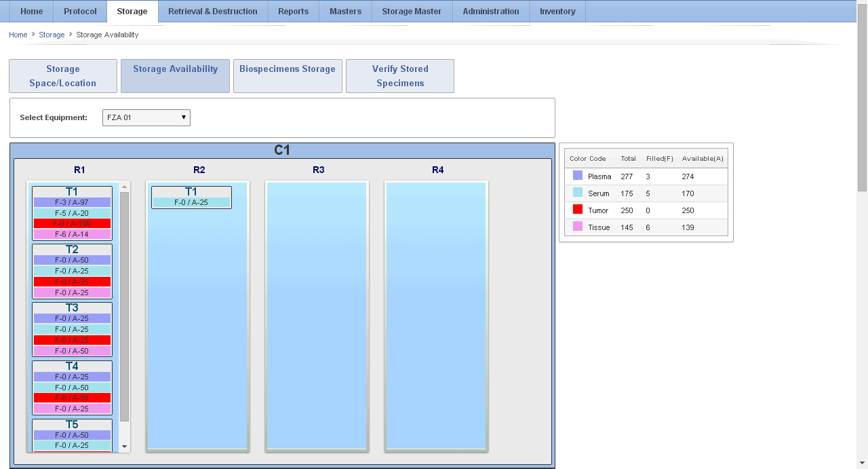Click the pink Tissue legend swatch
The height and width of the screenshot is (469, 868).
578,227
